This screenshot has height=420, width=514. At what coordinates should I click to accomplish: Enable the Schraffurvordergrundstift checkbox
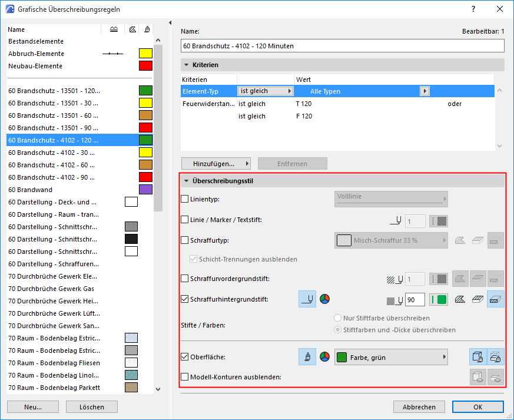184,279
